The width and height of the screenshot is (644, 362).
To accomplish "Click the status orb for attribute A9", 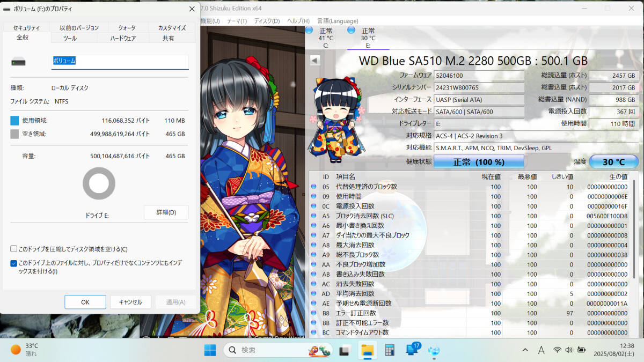I will [314, 255].
